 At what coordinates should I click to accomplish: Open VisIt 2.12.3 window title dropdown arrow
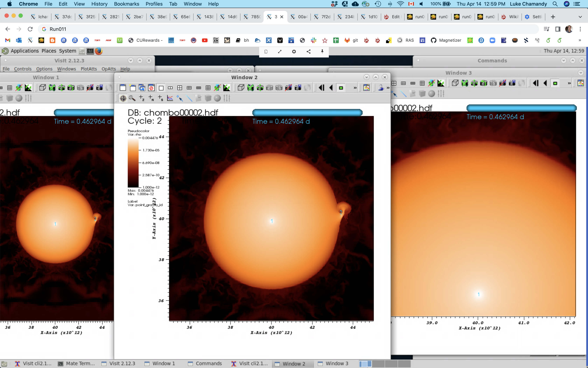(x=131, y=60)
